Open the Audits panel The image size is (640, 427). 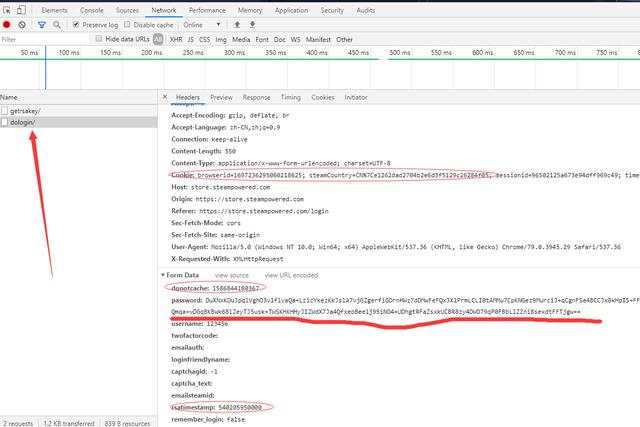coord(366,10)
